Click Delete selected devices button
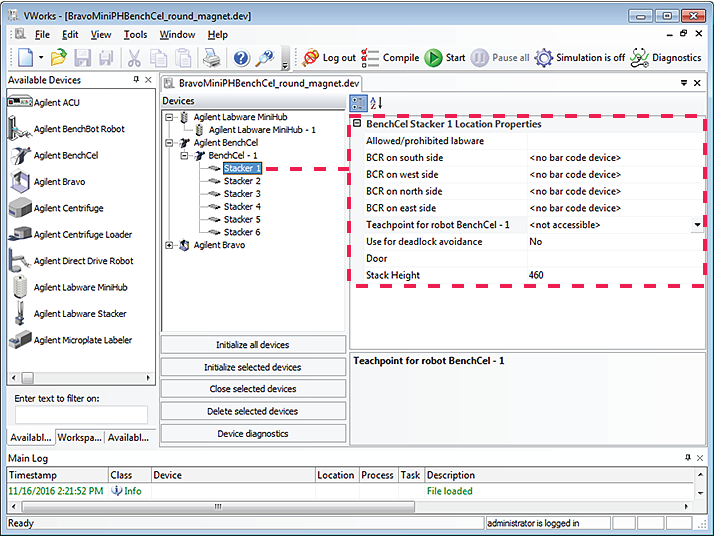This screenshot has height=536, width=714. pyautogui.click(x=253, y=411)
